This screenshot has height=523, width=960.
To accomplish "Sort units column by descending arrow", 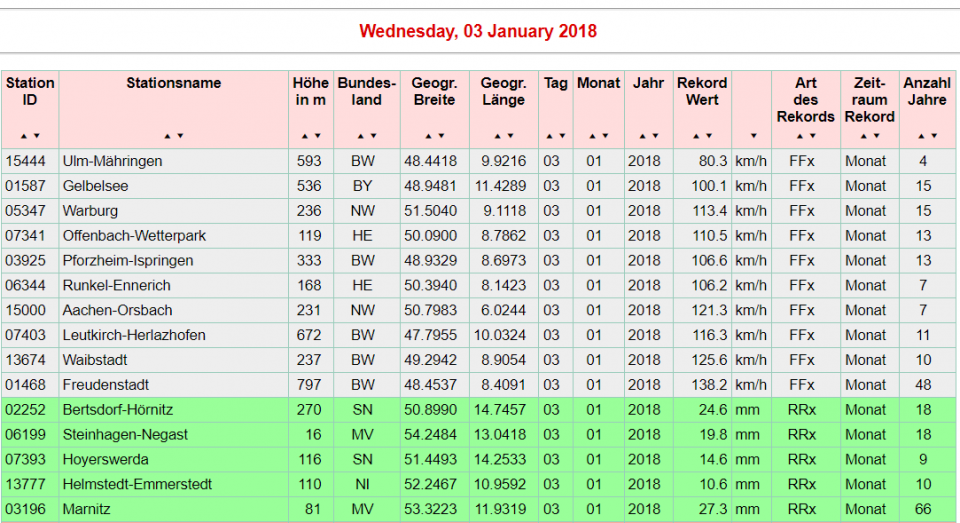I will click(751, 136).
